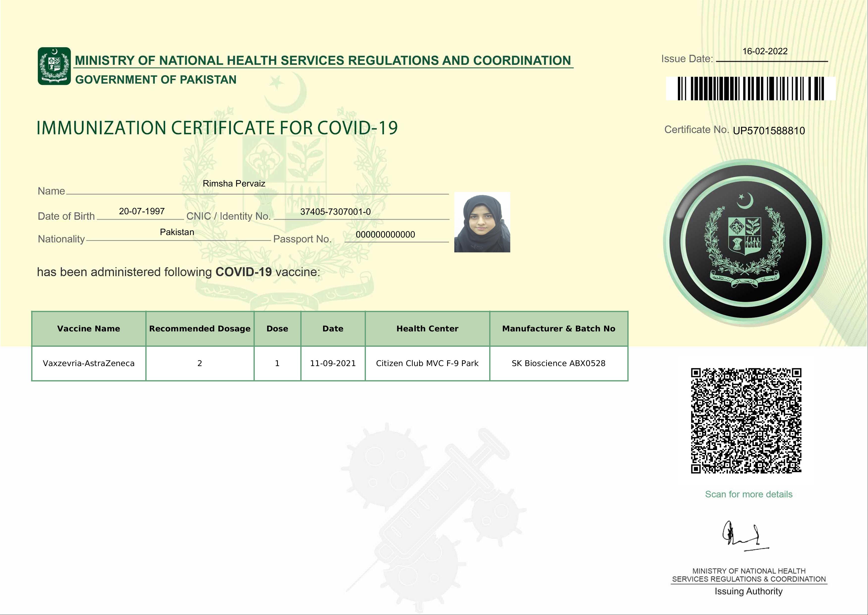Click the black round state seal
Image resolution: width=868 pixels, height=615 pixels.
[745, 242]
